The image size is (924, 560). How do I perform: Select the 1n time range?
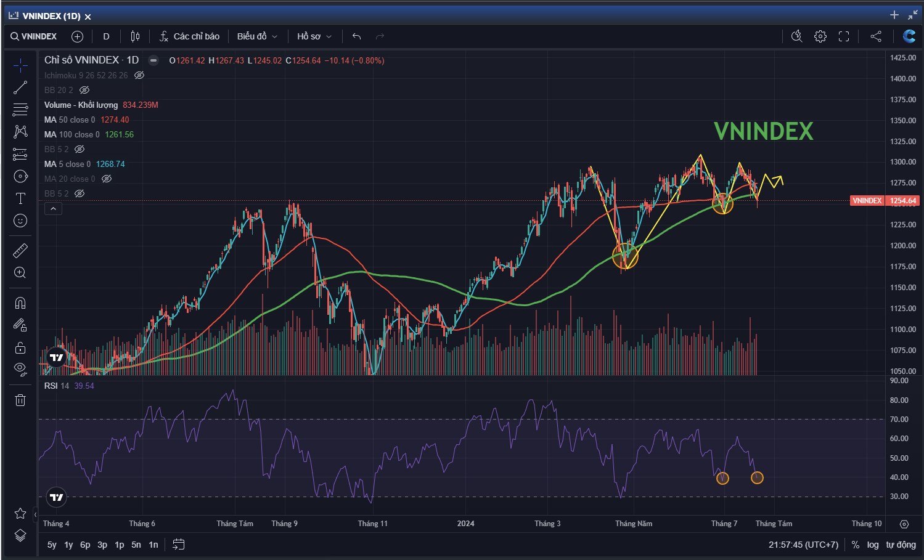coord(153,545)
